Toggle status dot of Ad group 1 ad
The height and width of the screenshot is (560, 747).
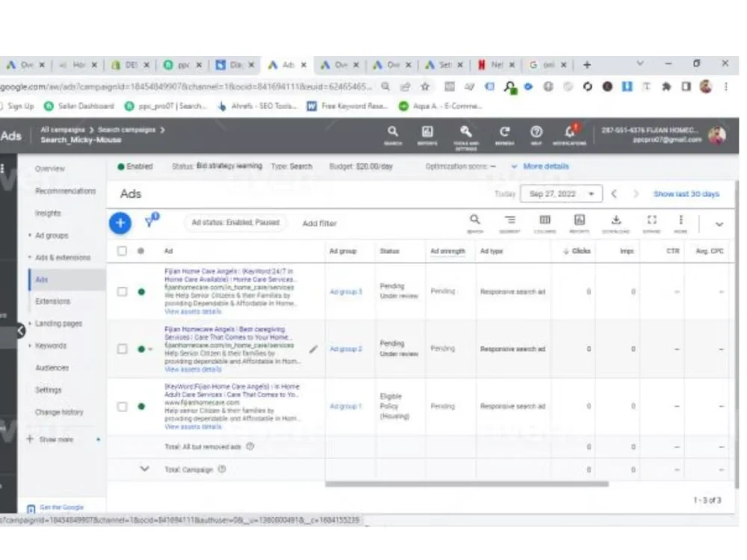tap(141, 407)
